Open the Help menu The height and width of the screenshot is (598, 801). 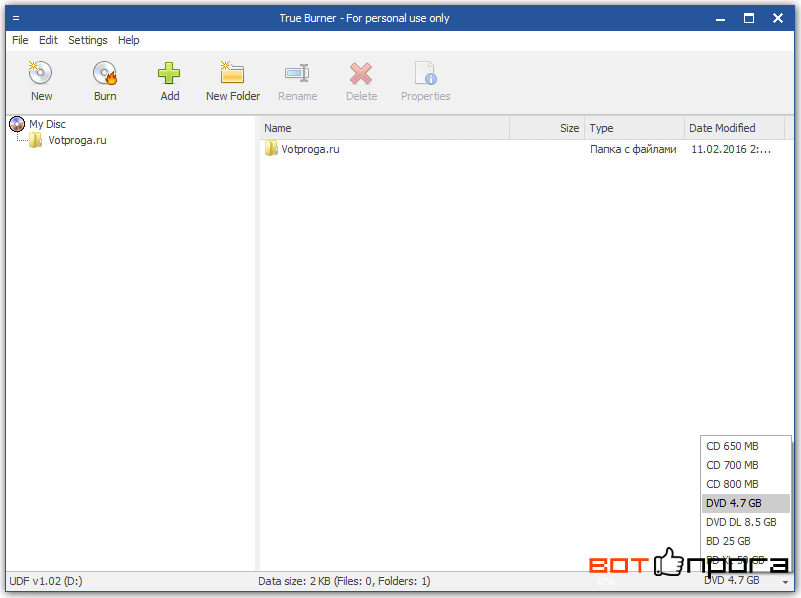pos(128,40)
